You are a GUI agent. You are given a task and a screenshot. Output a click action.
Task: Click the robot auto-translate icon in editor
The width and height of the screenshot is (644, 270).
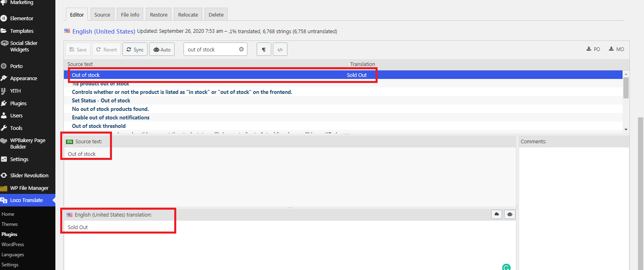pos(510,214)
